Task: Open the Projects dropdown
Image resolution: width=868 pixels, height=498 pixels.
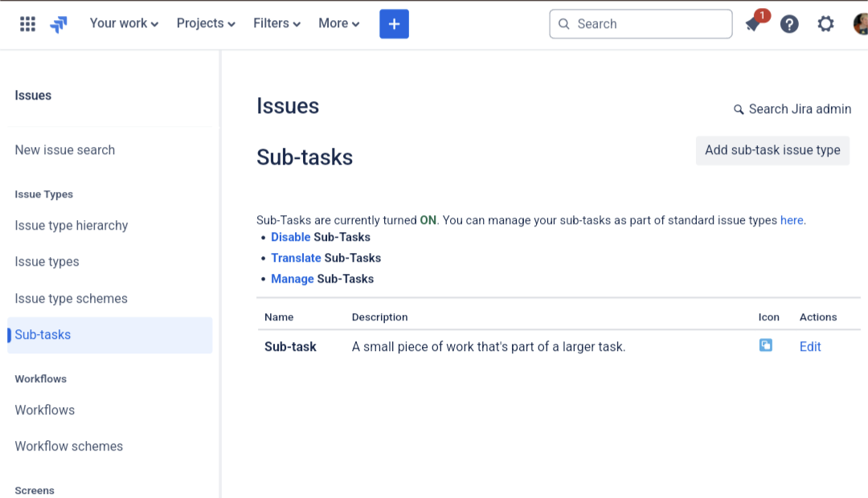Action: 204,23
